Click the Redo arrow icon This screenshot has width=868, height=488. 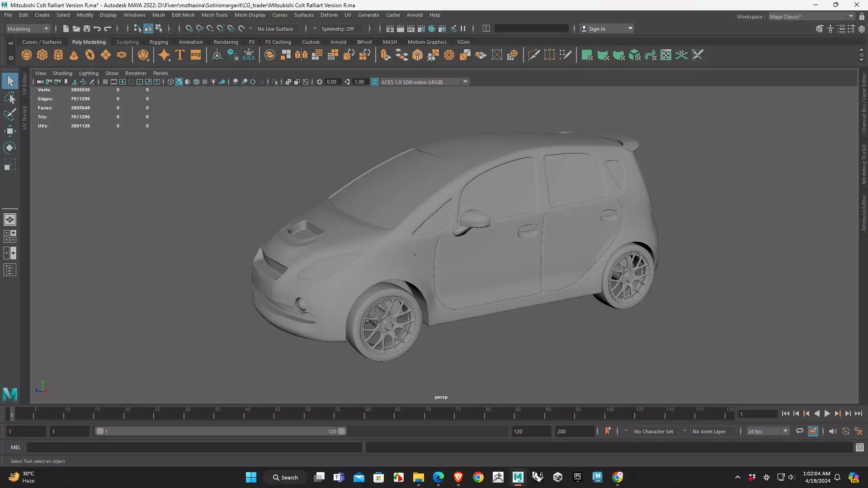coord(108,28)
